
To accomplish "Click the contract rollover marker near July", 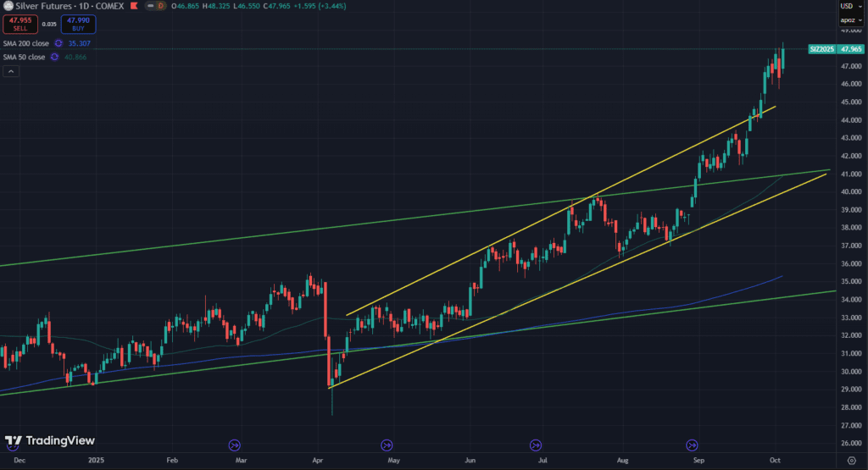I will [536, 445].
